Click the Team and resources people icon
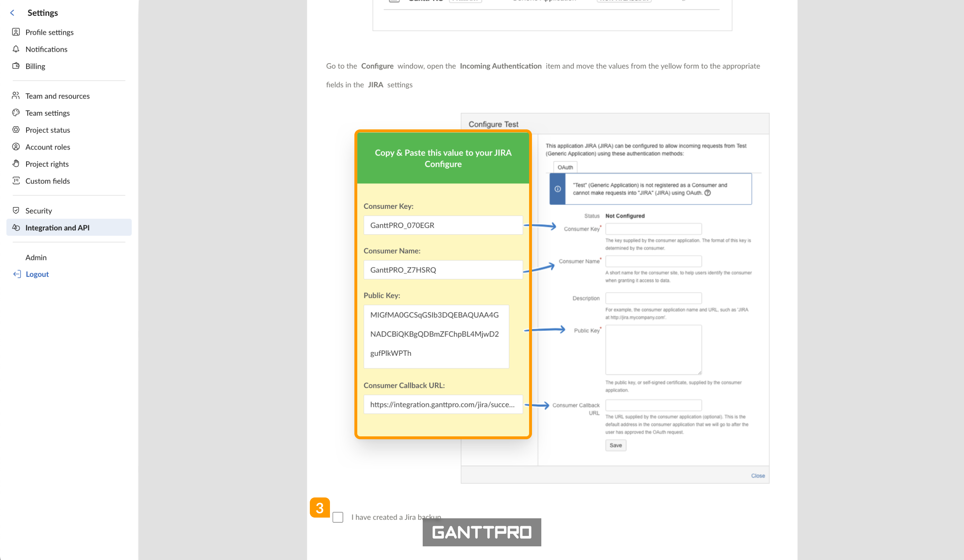 tap(16, 96)
